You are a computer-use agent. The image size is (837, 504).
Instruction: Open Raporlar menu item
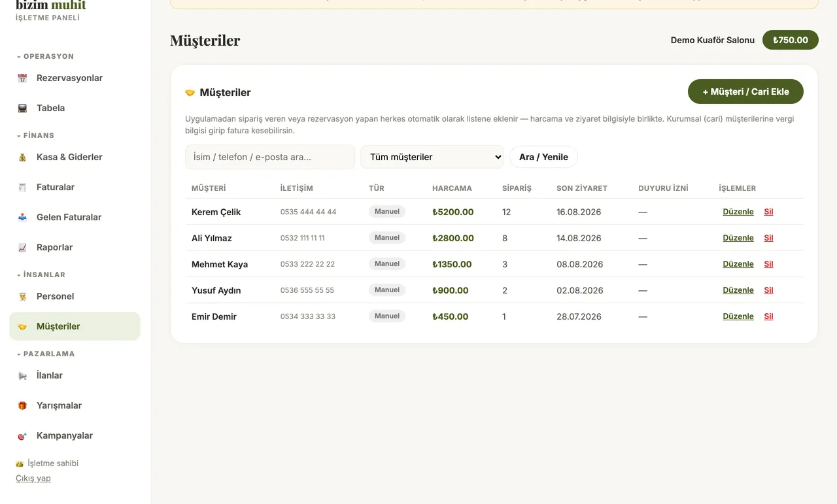[75, 247]
